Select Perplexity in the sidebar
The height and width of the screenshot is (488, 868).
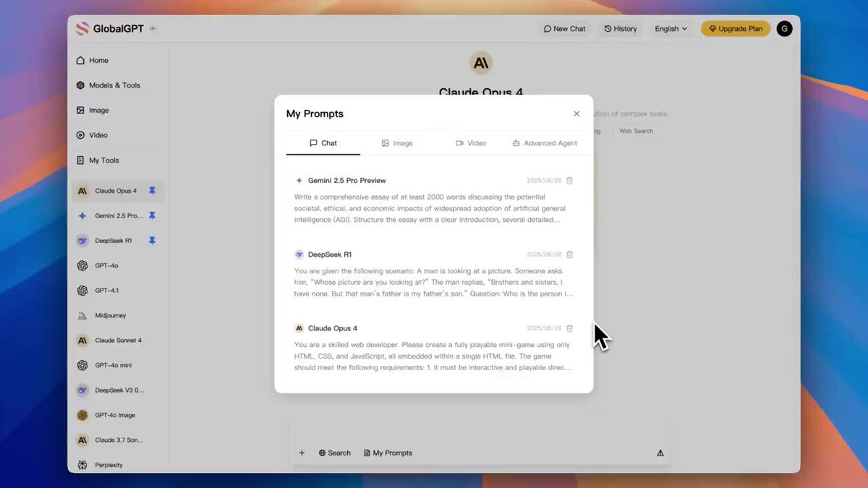pos(118,465)
